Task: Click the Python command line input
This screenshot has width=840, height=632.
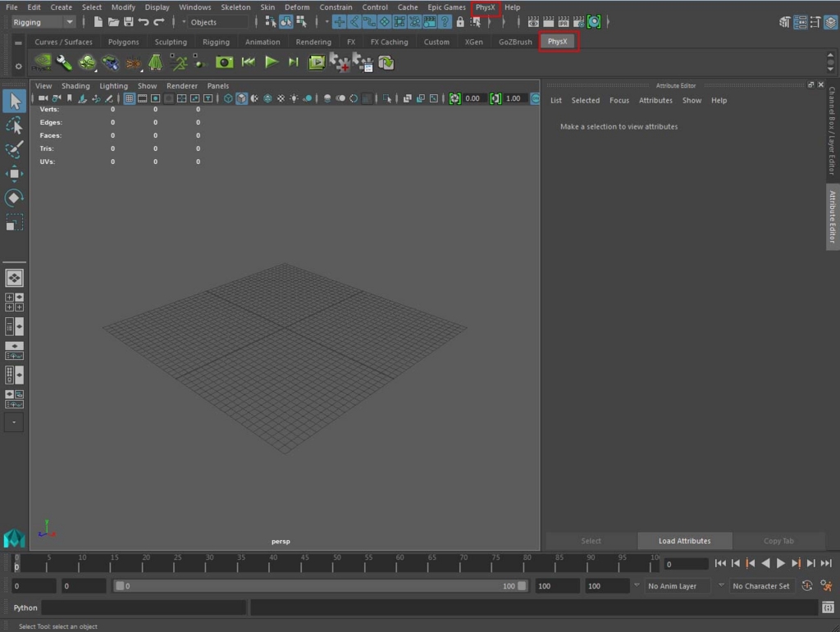Action: pos(144,607)
